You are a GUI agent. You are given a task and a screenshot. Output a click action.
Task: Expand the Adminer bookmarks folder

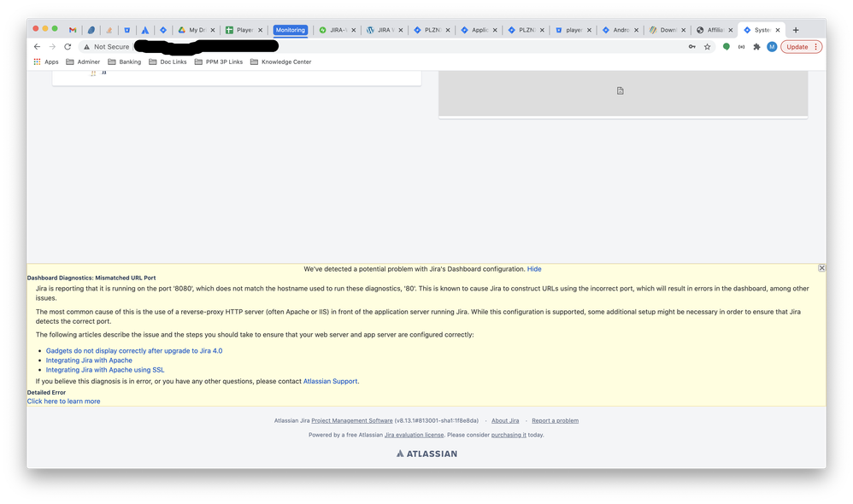click(x=83, y=62)
